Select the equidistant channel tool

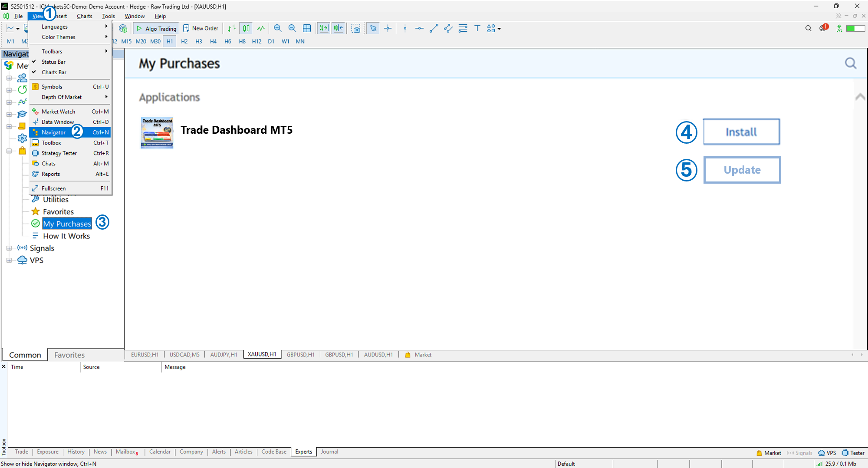click(x=448, y=28)
